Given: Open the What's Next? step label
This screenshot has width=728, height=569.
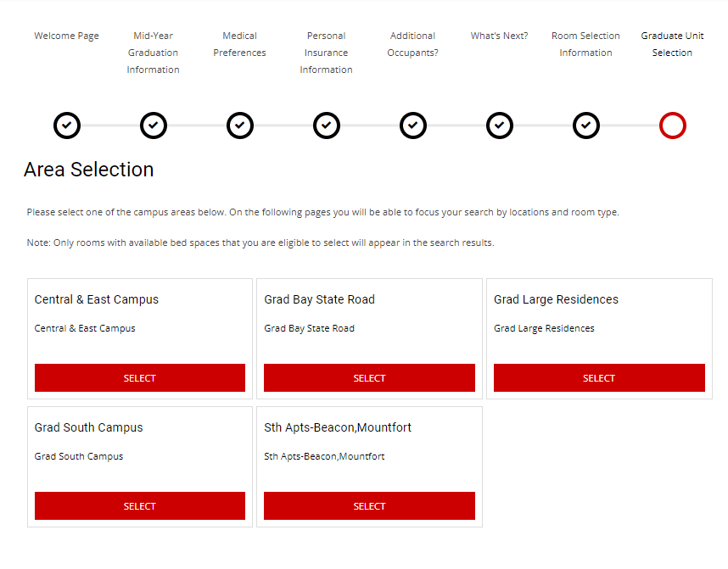Looking at the screenshot, I should (x=500, y=36).
